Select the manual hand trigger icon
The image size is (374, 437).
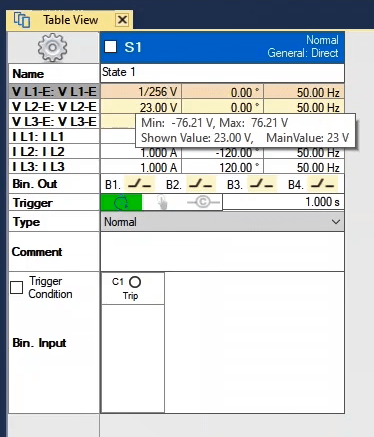(162, 202)
